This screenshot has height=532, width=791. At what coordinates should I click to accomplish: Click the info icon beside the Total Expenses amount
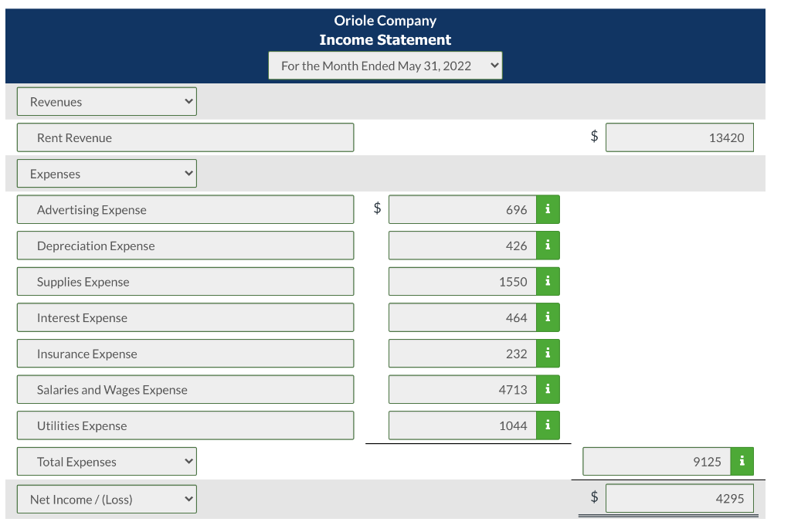click(741, 461)
